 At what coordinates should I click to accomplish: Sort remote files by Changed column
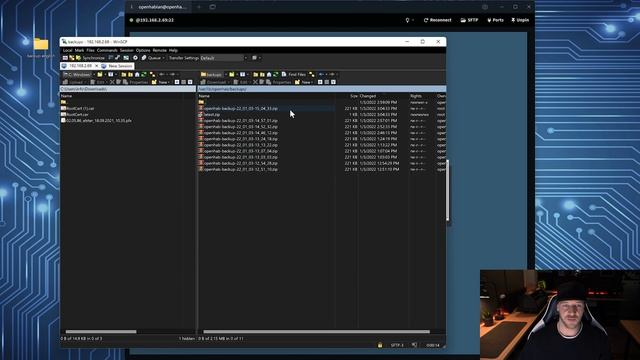(367, 96)
